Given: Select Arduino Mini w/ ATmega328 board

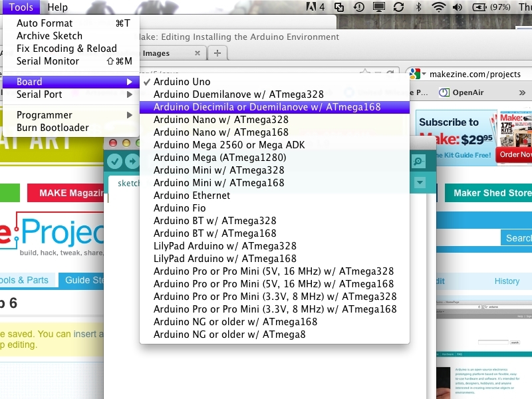Looking at the screenshot, I should (275, 170).
